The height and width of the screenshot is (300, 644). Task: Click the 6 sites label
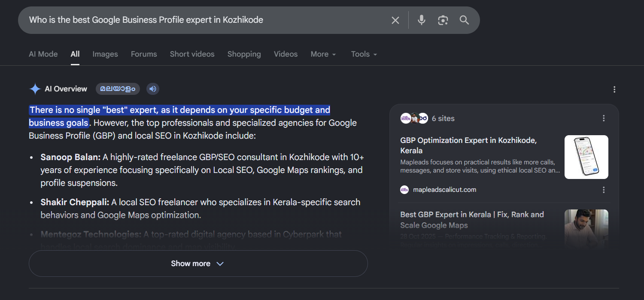pyautogui.click(x=443, y=118)
